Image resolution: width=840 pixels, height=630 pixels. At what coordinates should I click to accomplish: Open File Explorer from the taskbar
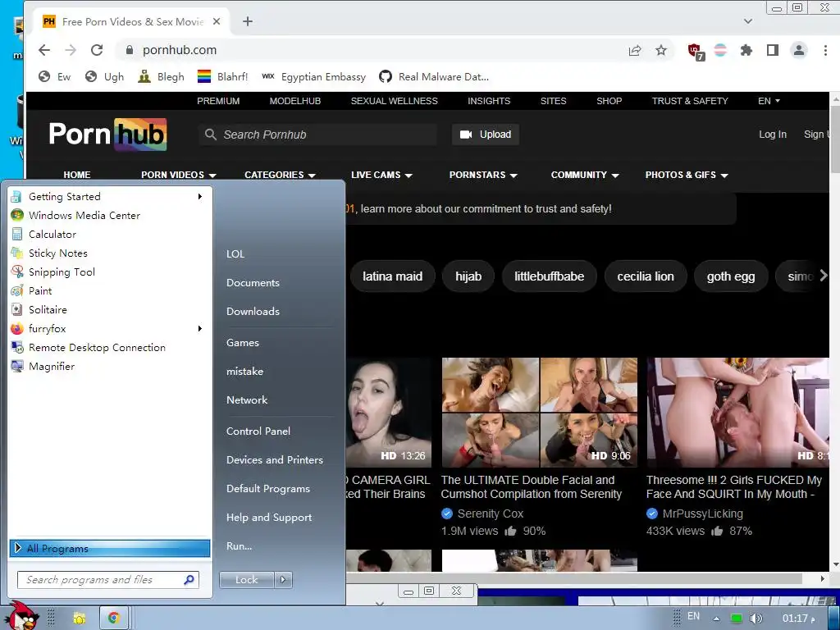pos(80,619)
